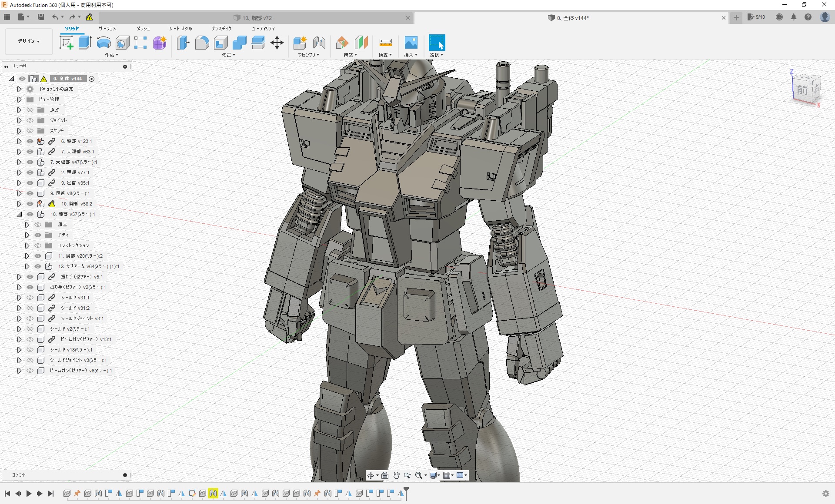The height and width of the screenshot is (504, 835).
Task: Toggle visibility of ボディ folder
Action: point(38,235)
